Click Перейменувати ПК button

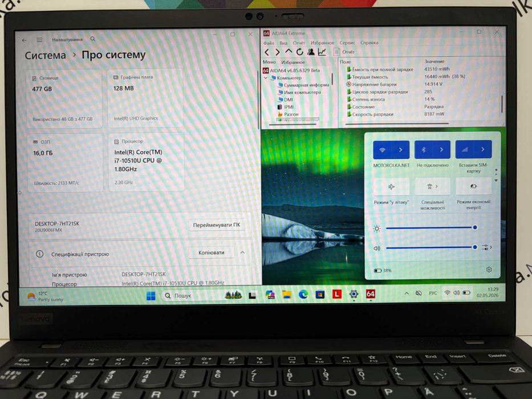coord(217,225)
